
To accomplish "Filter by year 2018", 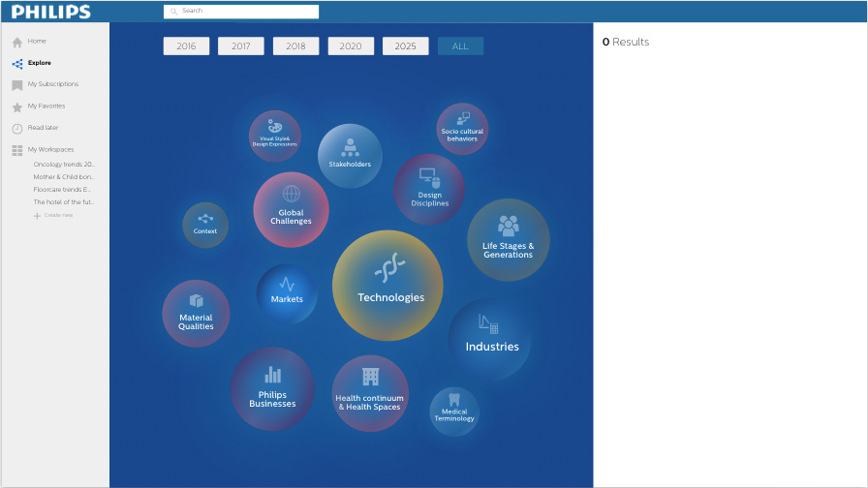I will [295, 46].
